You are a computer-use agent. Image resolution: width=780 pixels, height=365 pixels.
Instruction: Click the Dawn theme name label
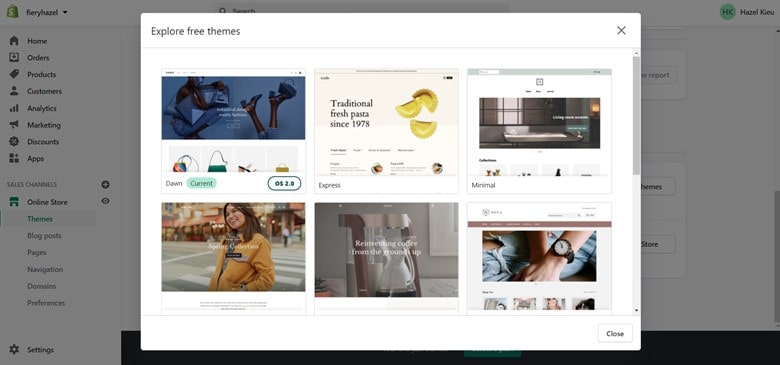click(x=174, y=183)
